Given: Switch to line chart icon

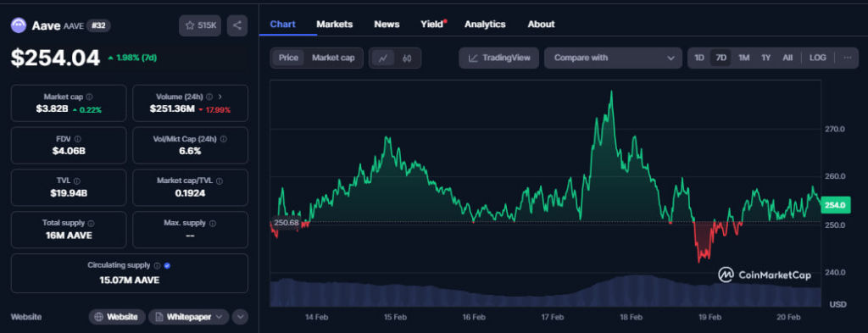Looking at the screenshot, I should 383,58.
